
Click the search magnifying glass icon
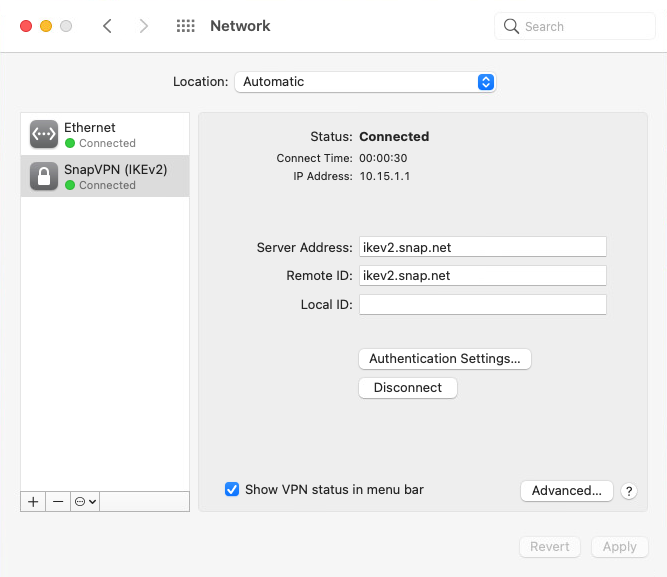511,26
